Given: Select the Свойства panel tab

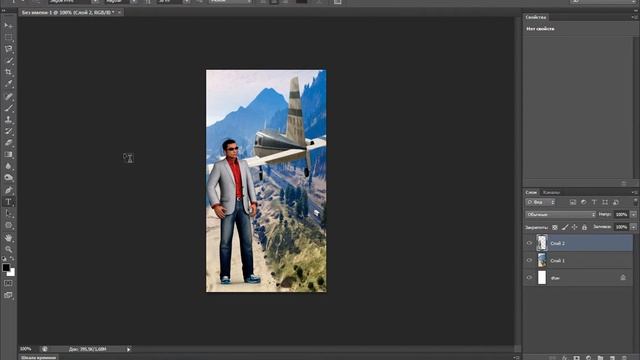Looking at the screenshot, I should (x=536, y=17).
